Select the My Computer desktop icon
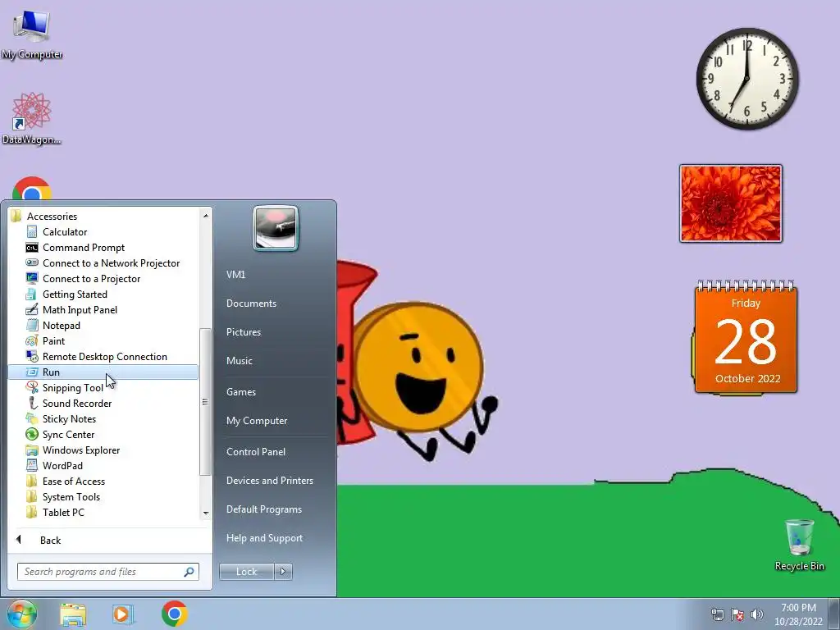This screenshot has width=840, height=630. (32, 34)
